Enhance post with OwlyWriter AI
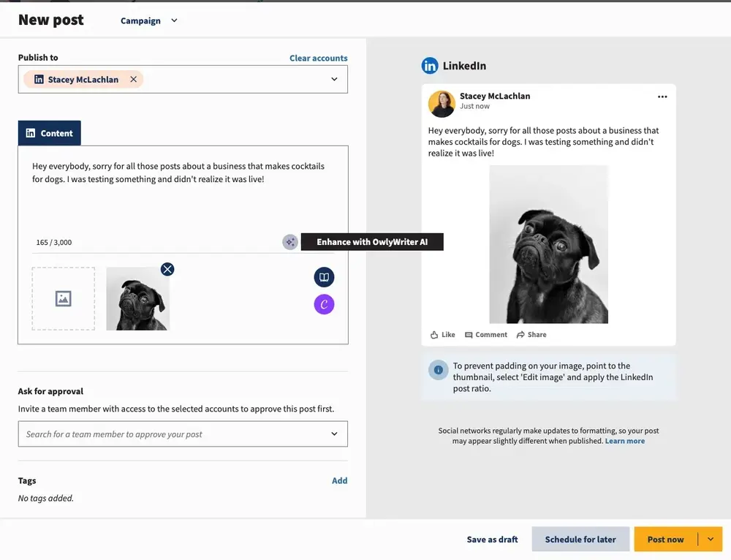 [290, 241]
